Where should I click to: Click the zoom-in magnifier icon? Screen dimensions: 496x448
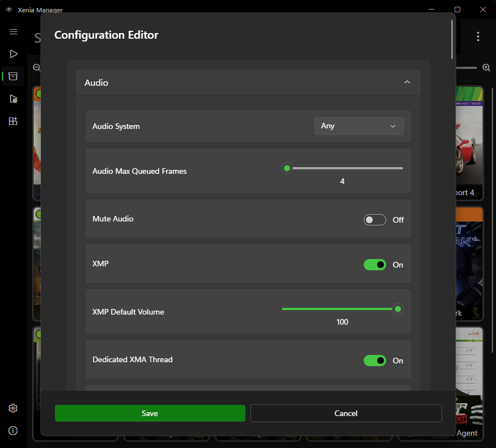point(486,67)
